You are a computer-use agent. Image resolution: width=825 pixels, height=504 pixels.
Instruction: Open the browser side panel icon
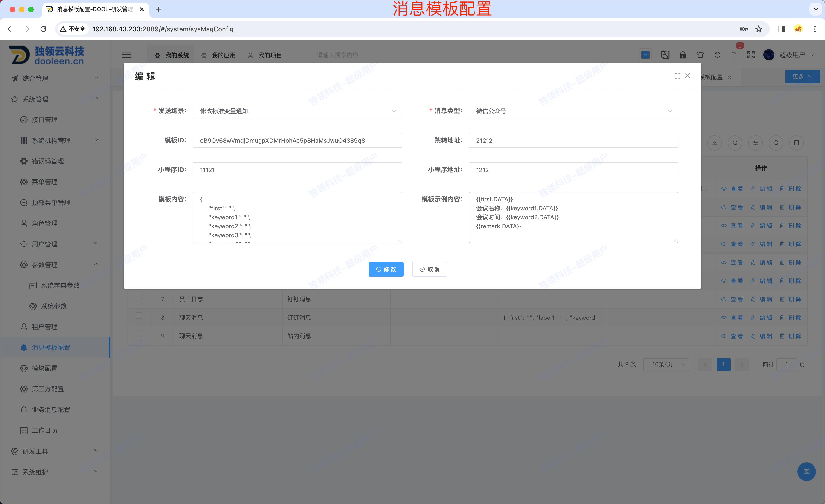point(781,29)
